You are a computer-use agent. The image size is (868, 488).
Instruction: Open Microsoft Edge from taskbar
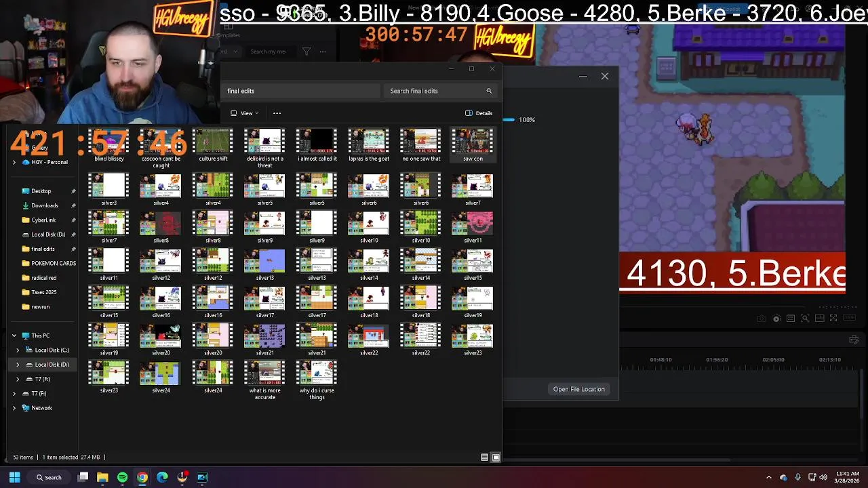pyautogui.click(x=162, y=477)
